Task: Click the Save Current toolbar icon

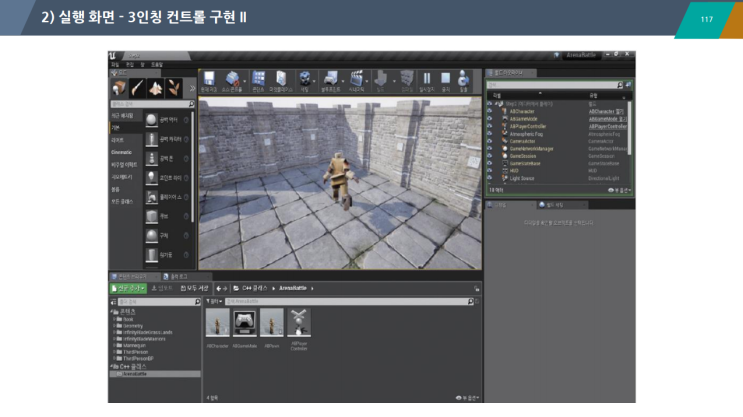Action: (209, 79)
